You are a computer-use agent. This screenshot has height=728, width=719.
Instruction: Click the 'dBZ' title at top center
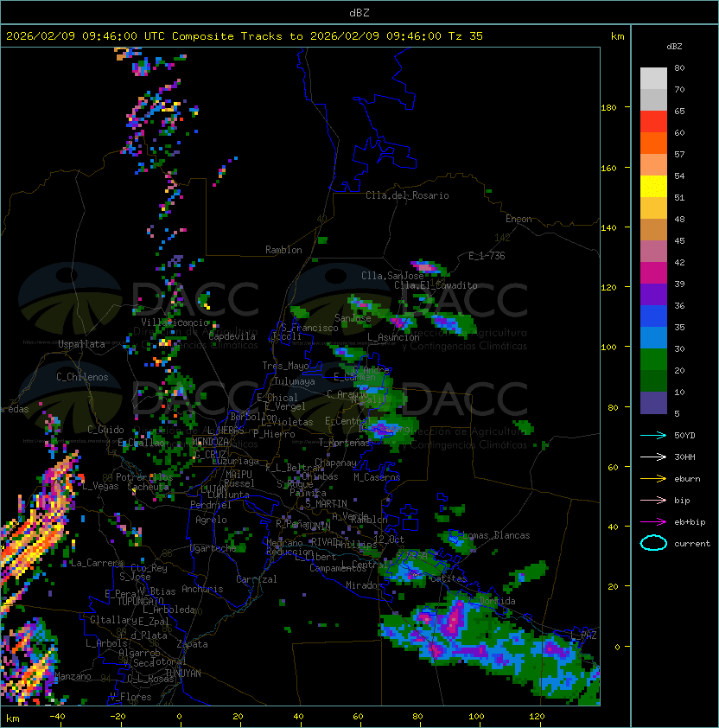pyautogui.click(x=359, y=13)
